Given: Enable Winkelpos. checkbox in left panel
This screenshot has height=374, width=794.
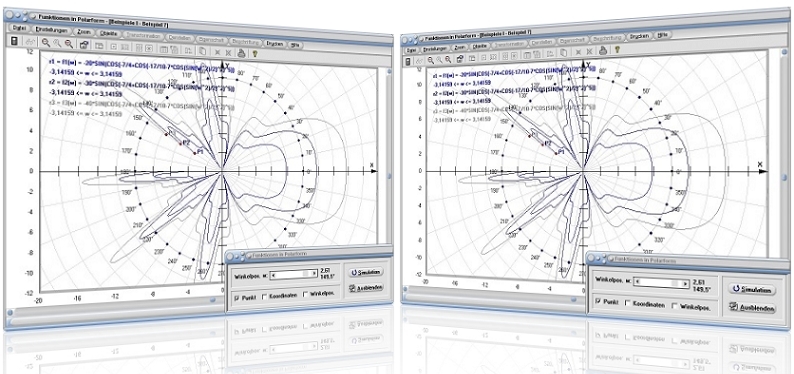Looking at the screenshot, I should 305,295.
